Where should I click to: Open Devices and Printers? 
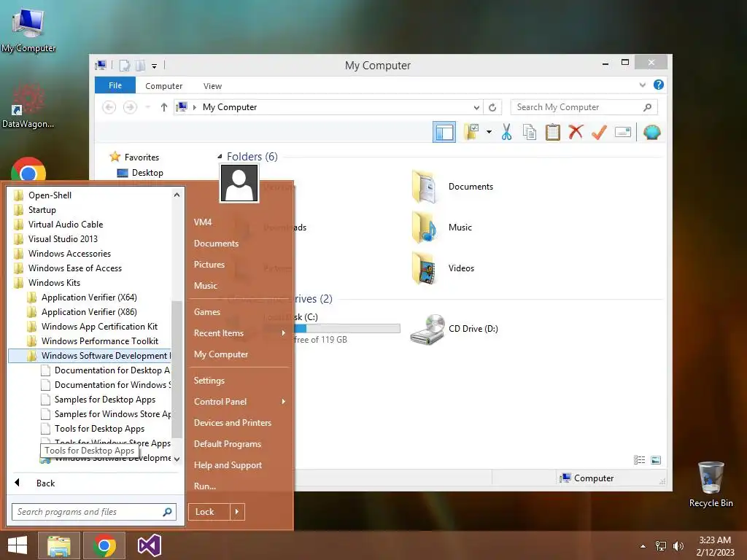(233, 423)
